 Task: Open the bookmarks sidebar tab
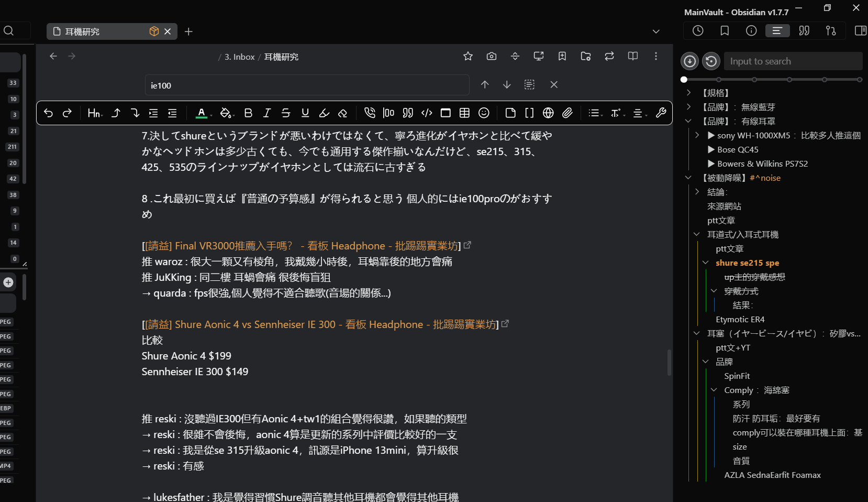(x=725, y=31)
